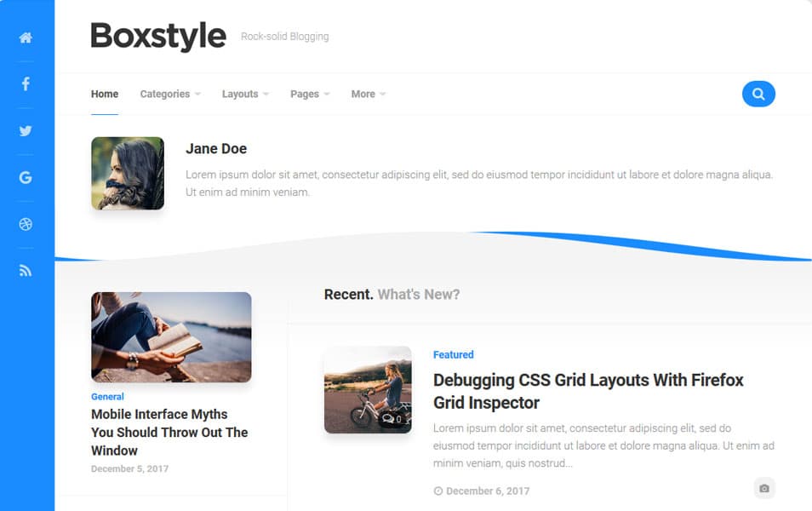The image size is (812, 511).
Task: Click the home icon in the blue sidebar
Action: coord(26,37)
